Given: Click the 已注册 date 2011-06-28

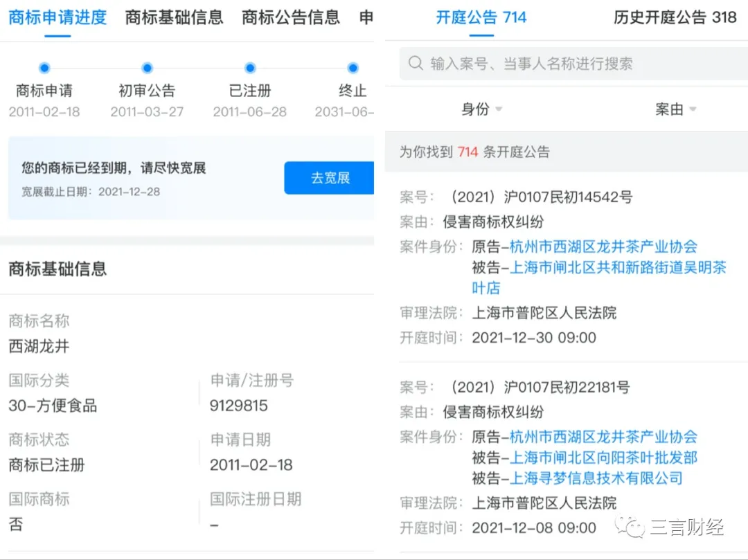Looking at the screenshot, I should (x=250, y=112).
